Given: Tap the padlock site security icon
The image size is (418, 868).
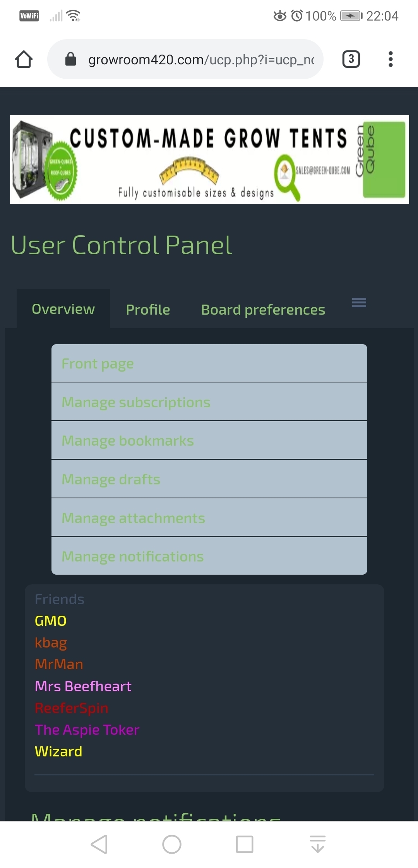Looking at the screenshot, I should pyautogui.click(x=70, y=59).
